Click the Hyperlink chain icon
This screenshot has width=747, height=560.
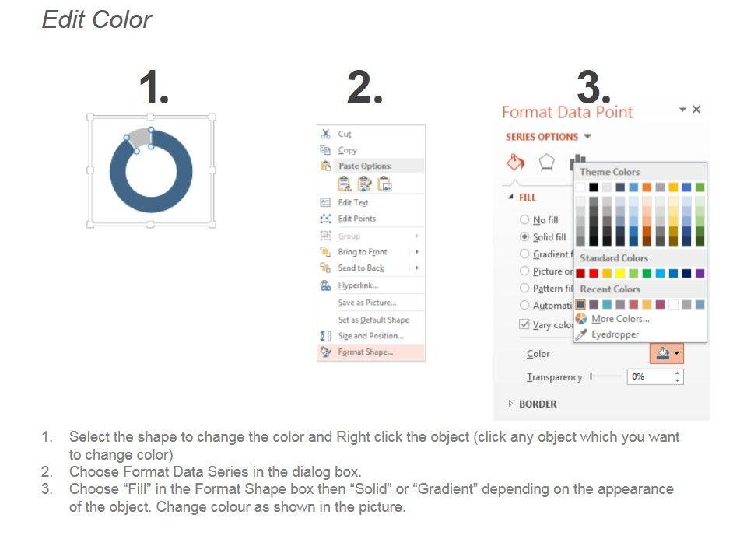click(326, 286)
